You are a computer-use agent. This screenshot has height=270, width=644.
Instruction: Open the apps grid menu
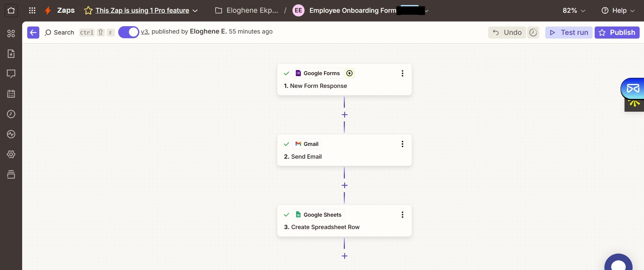[x=32, y=10]
